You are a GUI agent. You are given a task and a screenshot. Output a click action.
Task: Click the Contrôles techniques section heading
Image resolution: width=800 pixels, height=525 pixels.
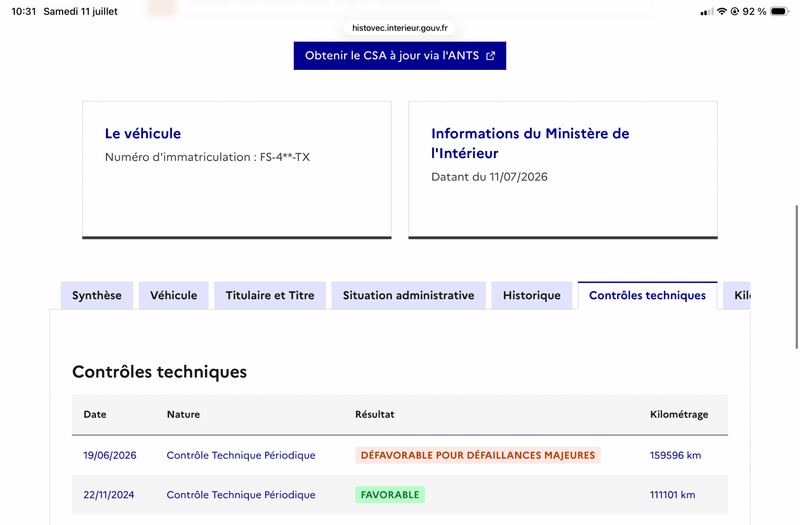coord(159,372)
